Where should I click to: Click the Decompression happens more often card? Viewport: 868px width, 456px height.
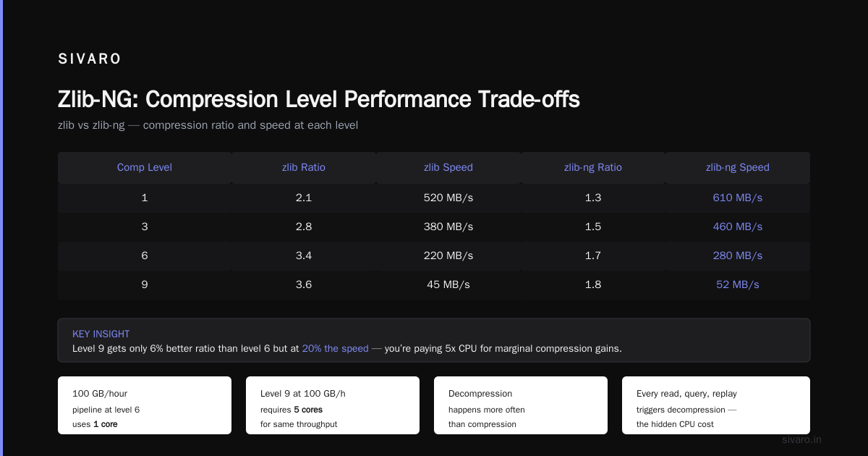click(521, 405)
